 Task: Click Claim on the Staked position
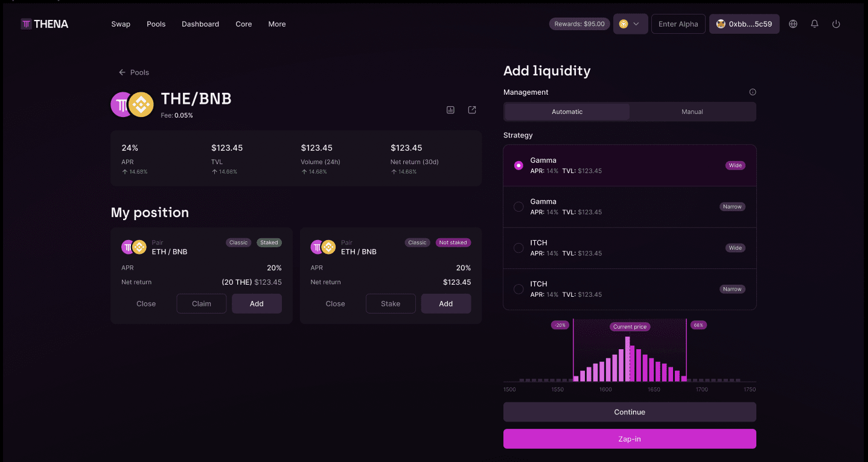(x=202, y=304)
